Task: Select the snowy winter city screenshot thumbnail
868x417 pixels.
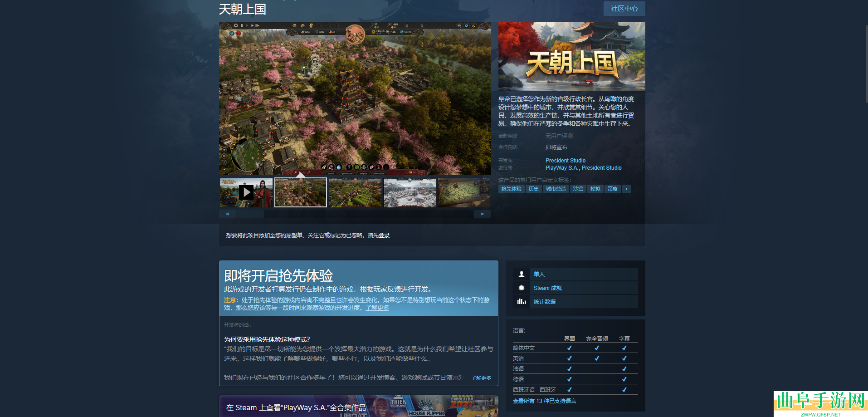Action: (x=410, y=192)
